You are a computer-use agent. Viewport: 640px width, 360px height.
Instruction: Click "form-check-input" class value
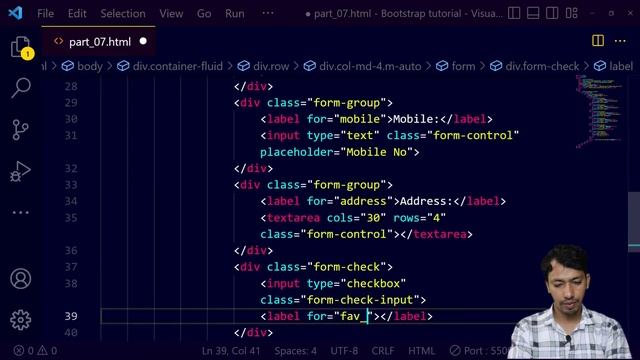point(360,300)
